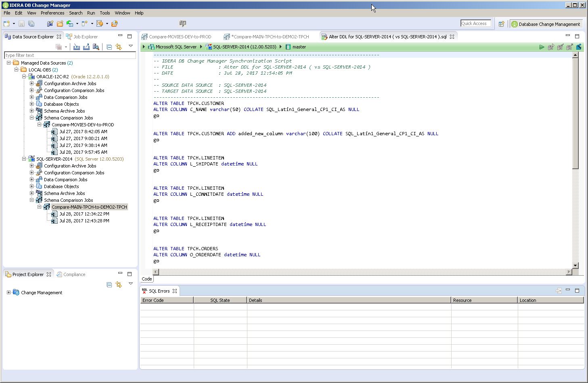The width and height of the screenshot is (588, 383).
Task: Open Data Source Explorer view menu triangle
Action: click(131, 46)
